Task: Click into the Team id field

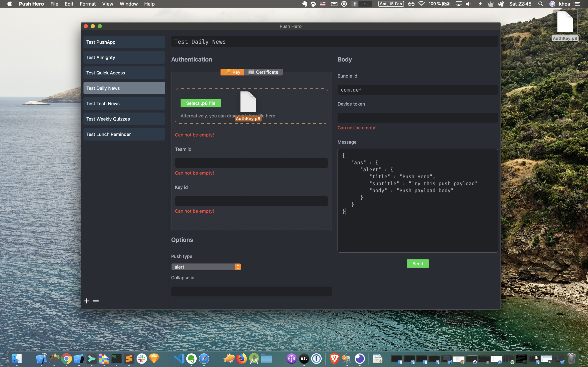Action: 251,163
